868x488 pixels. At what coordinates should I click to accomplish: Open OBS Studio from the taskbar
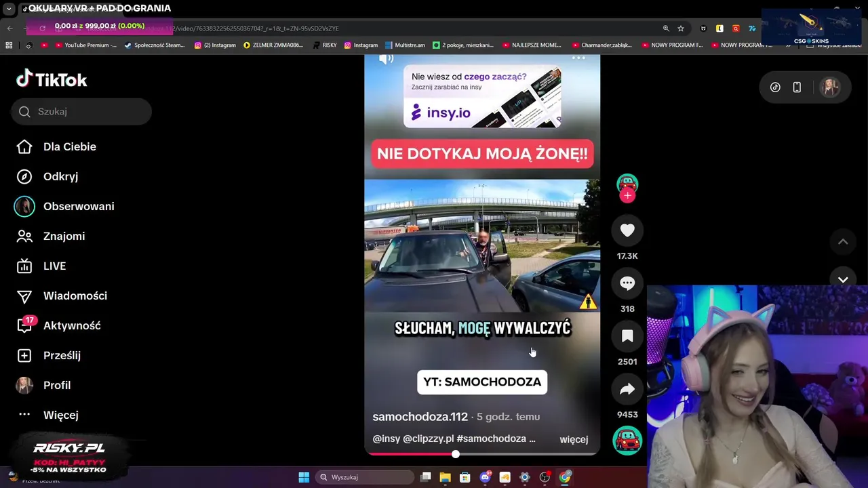pyautogui.click(x=545, y=477)
